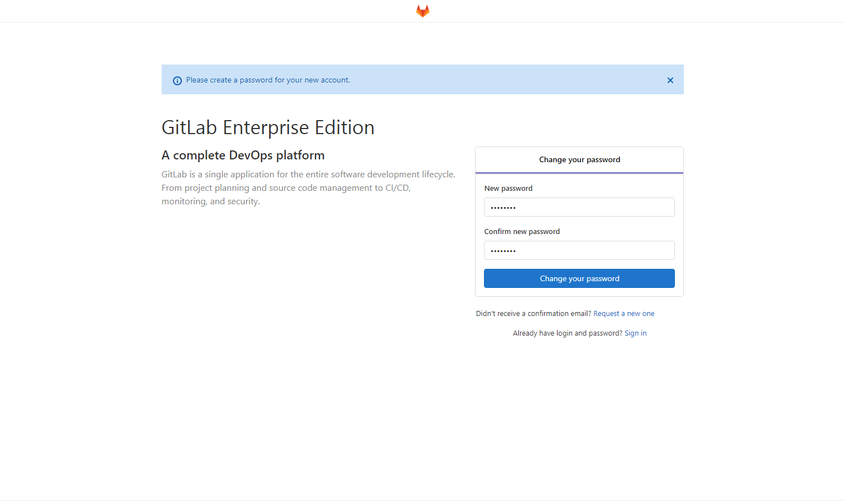Viewport: 845px width, 504px height.
Task: Click the GitLab fox logo
Action: pyautogui.click(x=422, y=11)
